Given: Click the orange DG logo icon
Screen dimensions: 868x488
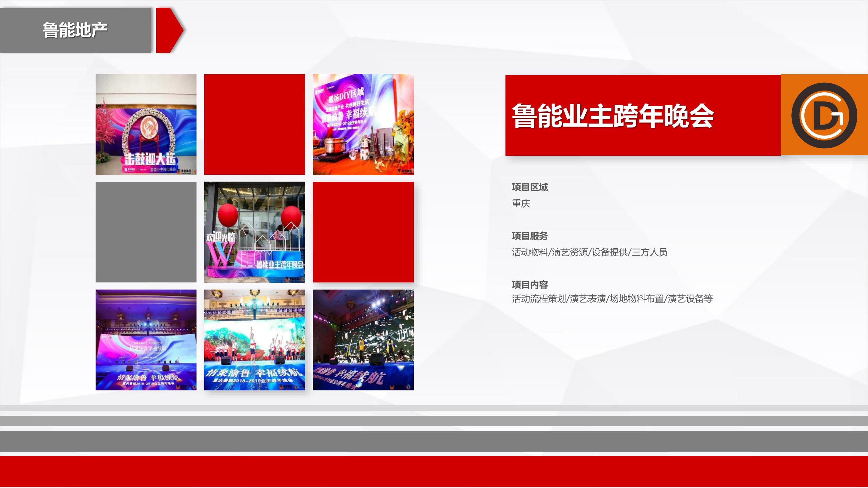Looking at the screenshot, I should (824, 115).
